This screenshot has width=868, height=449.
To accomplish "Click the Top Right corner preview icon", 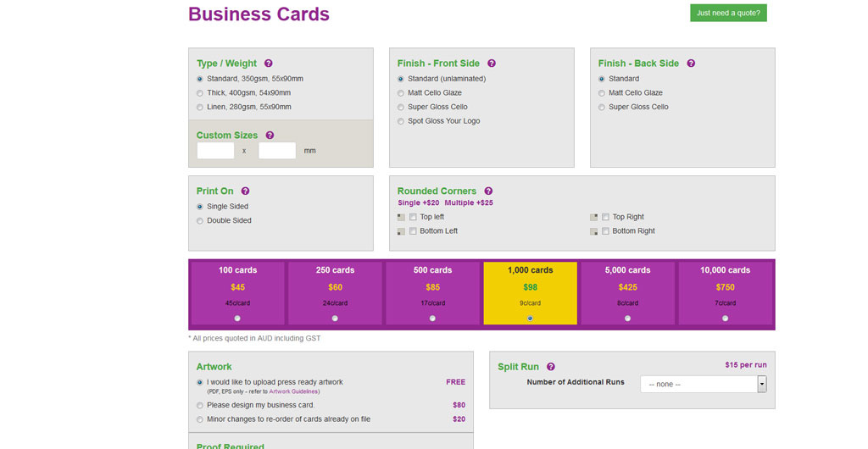I will (594, 218).
